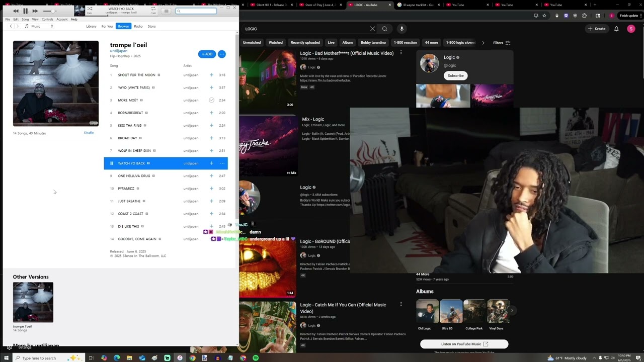Switch to the For You tab
The height and width of the screenshot is (362, 644).
pyautogui.click(x=107, y=26)
